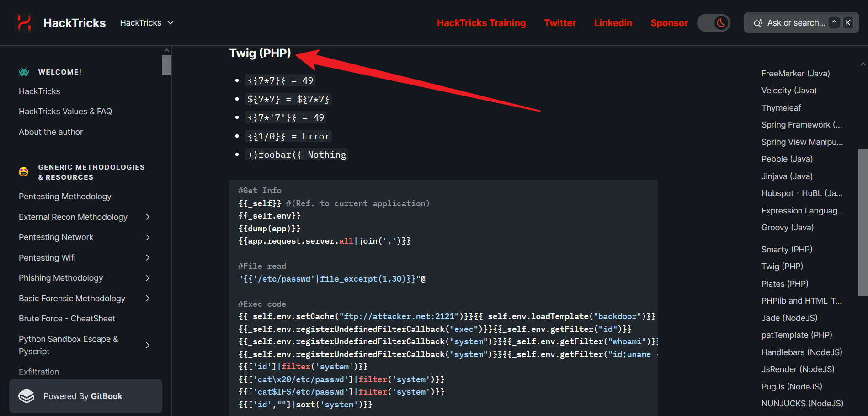The width and height of the screenshot is (868, 416).
Task: Go to Brute Force - CheatSheet page
Action: click(x=67, y=319)
